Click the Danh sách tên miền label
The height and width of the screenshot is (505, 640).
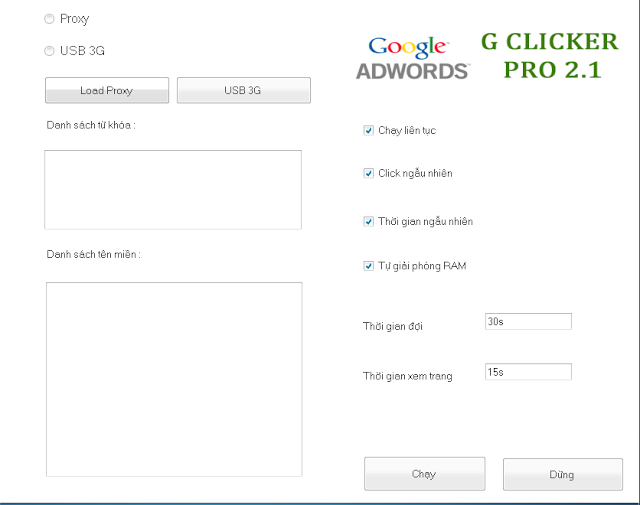coord(93,255)
